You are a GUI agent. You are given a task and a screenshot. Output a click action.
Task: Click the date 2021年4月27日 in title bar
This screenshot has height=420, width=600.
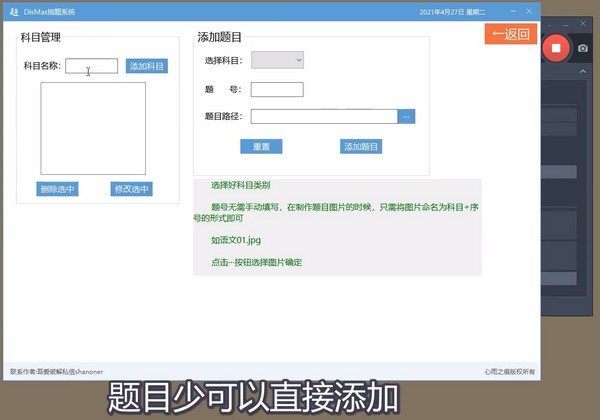[442, 12]
